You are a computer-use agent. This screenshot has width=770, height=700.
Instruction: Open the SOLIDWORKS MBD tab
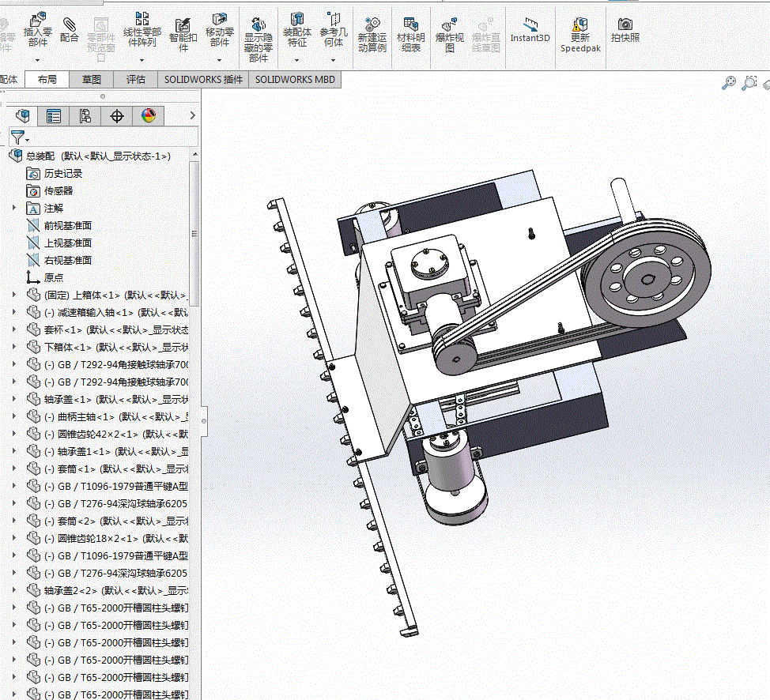[x=295, y=80]
